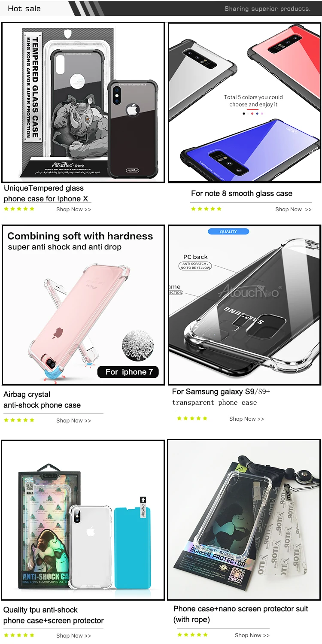Select the red color dot on the Note 8 image
The image size is (322, 644).
point(252,114)
